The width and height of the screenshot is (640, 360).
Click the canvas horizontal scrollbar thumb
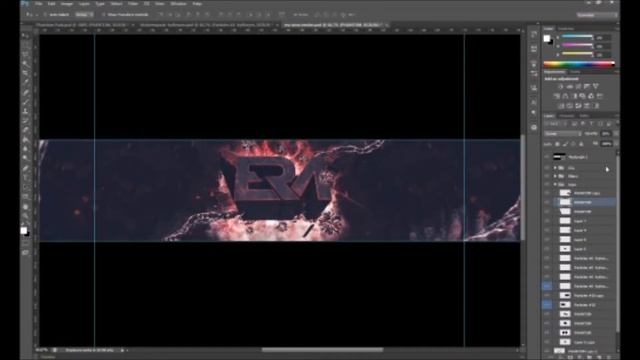point(322,350)
